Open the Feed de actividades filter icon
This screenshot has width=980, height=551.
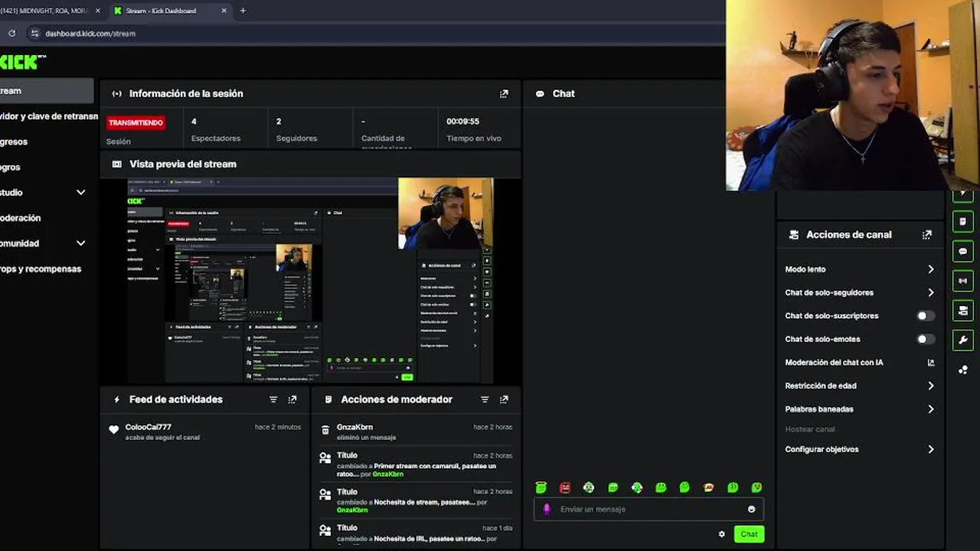(x=273, y=399)
